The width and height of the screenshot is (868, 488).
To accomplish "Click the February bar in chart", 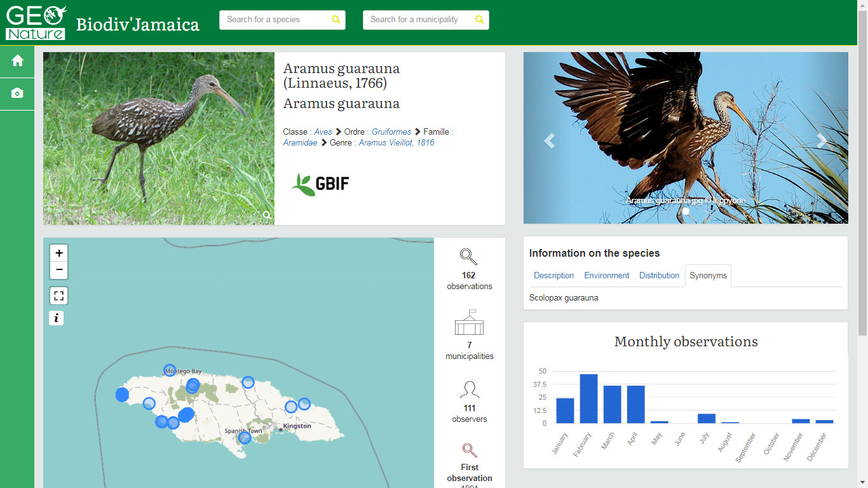I will (588, 398).
